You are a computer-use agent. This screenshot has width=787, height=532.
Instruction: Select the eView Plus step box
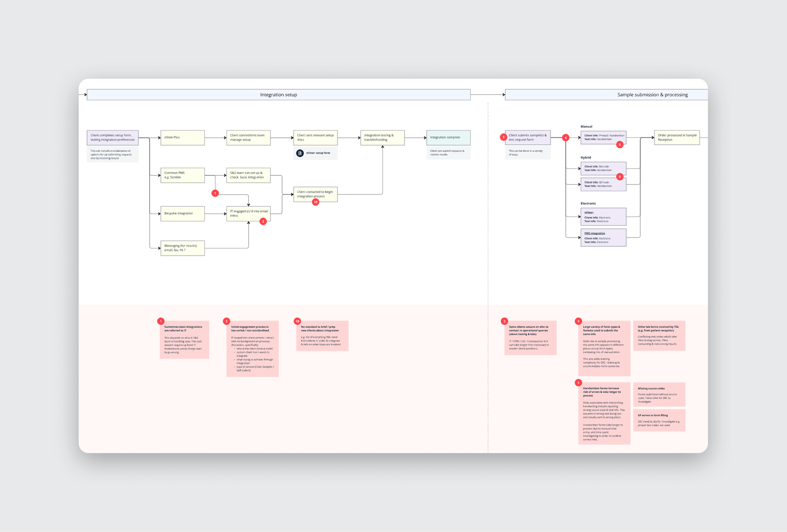(183, 138)
